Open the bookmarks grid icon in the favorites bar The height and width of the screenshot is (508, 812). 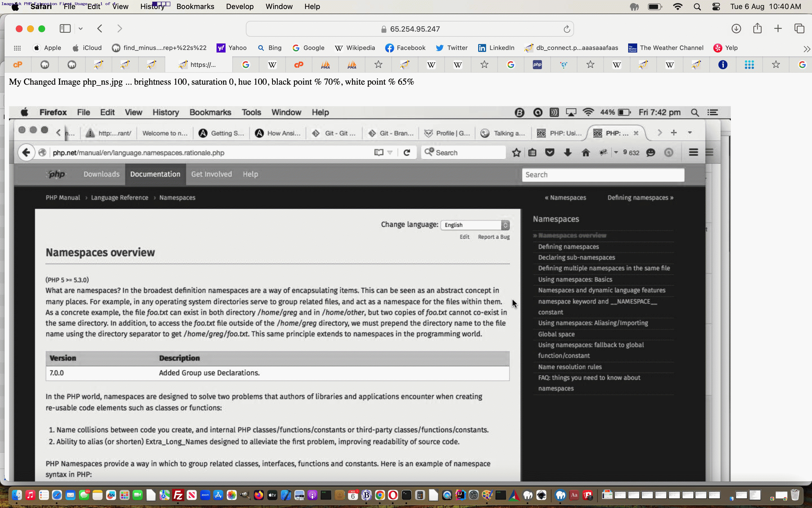tap(17, 48)
